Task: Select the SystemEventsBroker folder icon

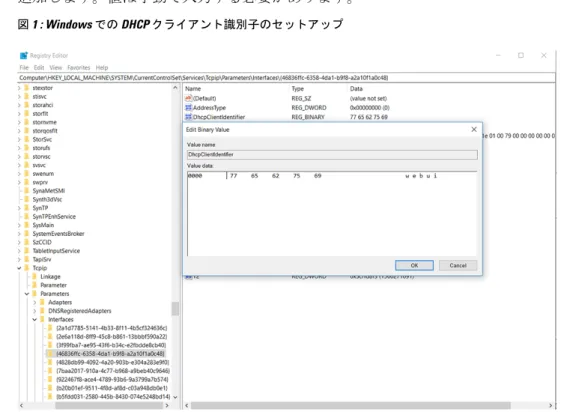Action: point(27,234)
